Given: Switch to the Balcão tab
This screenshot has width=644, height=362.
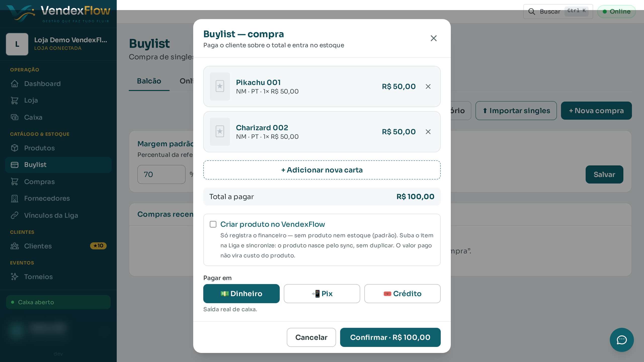Looking at the screenshot, I should [x=149, y=81].
